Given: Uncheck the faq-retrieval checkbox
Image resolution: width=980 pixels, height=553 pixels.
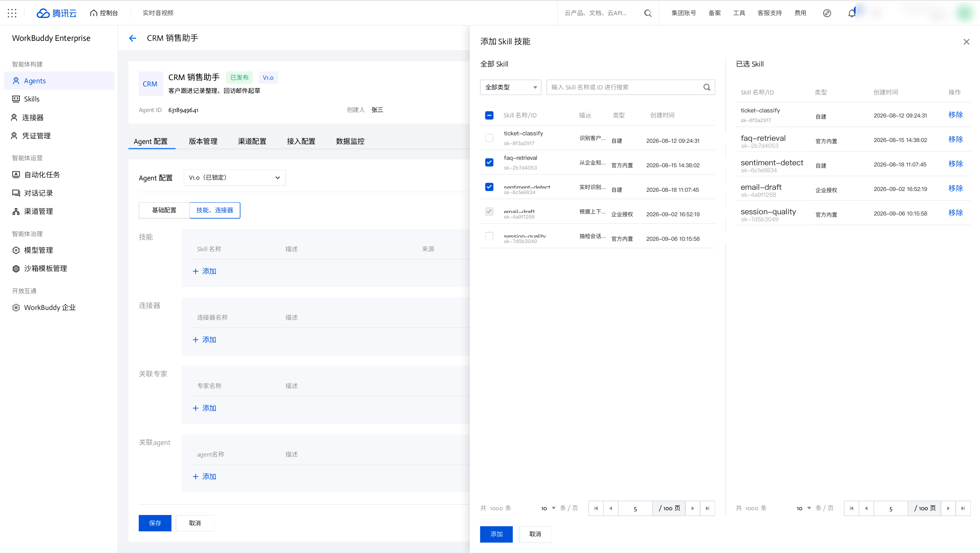Looking at the screenshot, I should tap(489, 163).
